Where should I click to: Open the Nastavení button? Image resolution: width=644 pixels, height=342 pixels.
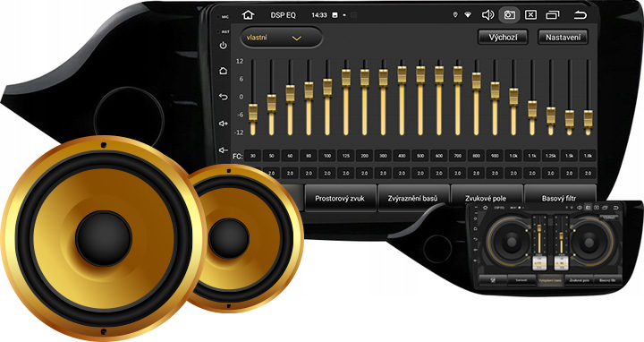coord(563,38)
